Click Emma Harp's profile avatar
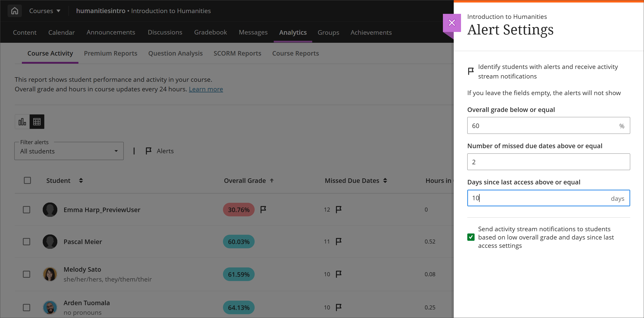This screenshot has height=318, width=644. pyautogui.click(x=50, y=210)
